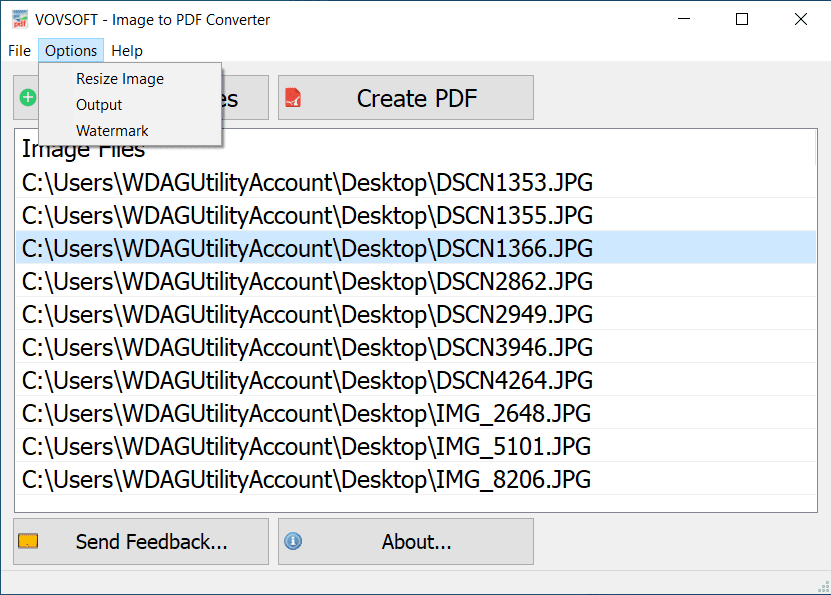Click the IMG_8206.JPG entry

307,479
